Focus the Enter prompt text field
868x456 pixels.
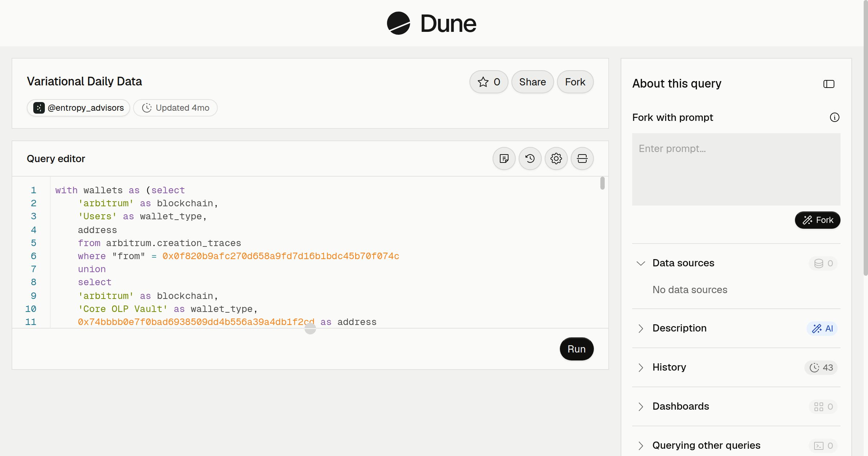click(736, 169)
